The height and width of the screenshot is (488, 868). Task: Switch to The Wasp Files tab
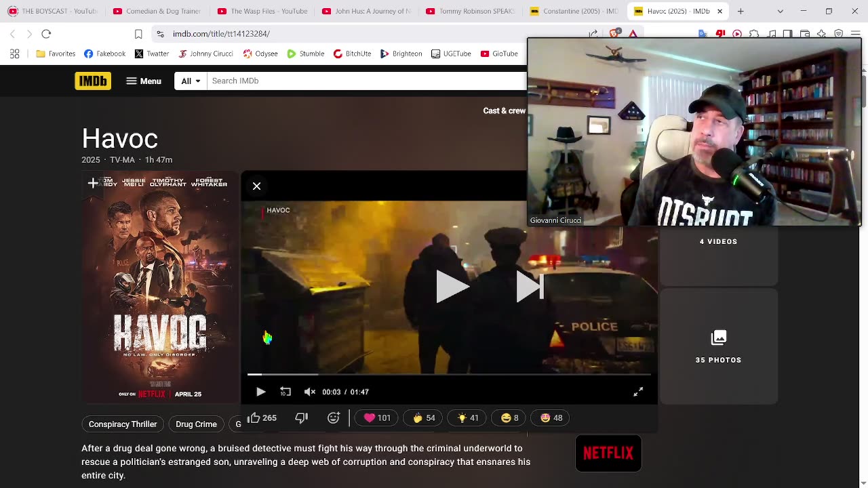pyautogui.click(x=261, y=11)
